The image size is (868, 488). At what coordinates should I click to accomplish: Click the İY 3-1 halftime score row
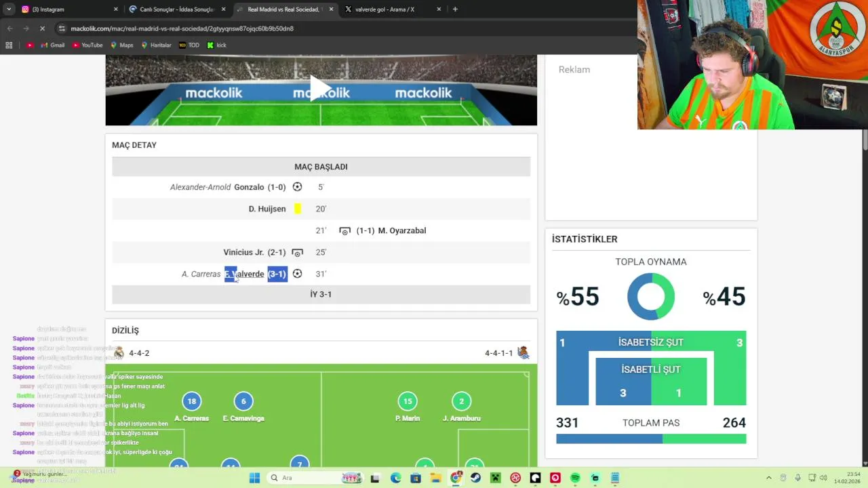[x=321, y=294]
